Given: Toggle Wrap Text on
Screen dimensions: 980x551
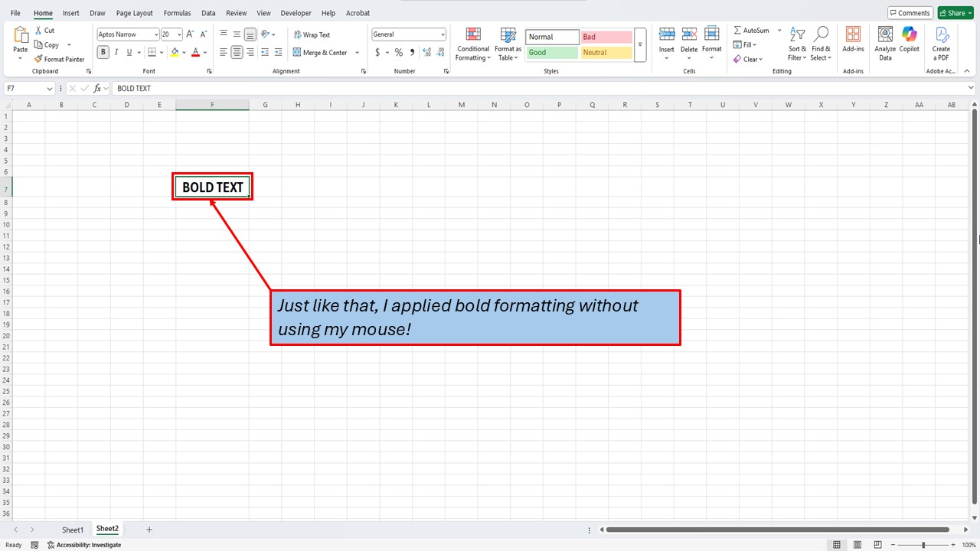Looking at the screenshot, I should (x=311, y=34).
